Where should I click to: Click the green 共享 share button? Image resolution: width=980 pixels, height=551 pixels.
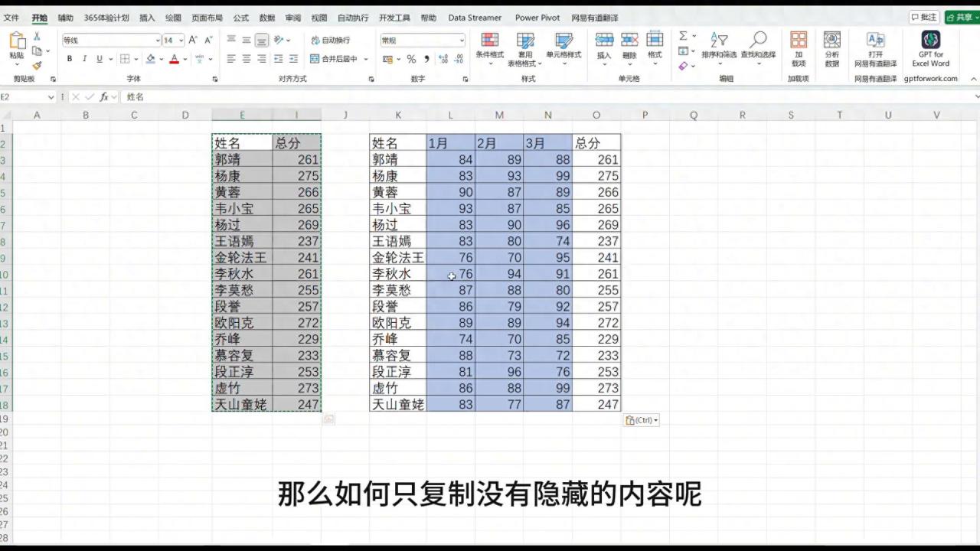961,17
